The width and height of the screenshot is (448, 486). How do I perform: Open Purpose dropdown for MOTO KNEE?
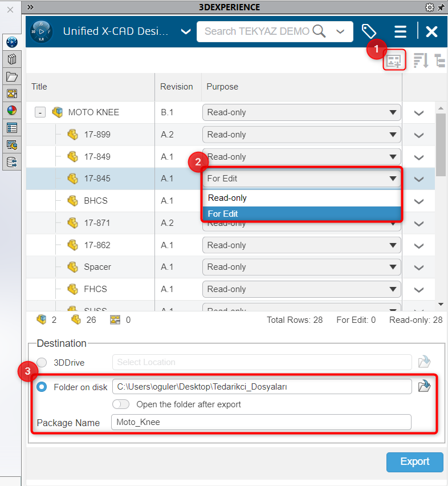302,112
